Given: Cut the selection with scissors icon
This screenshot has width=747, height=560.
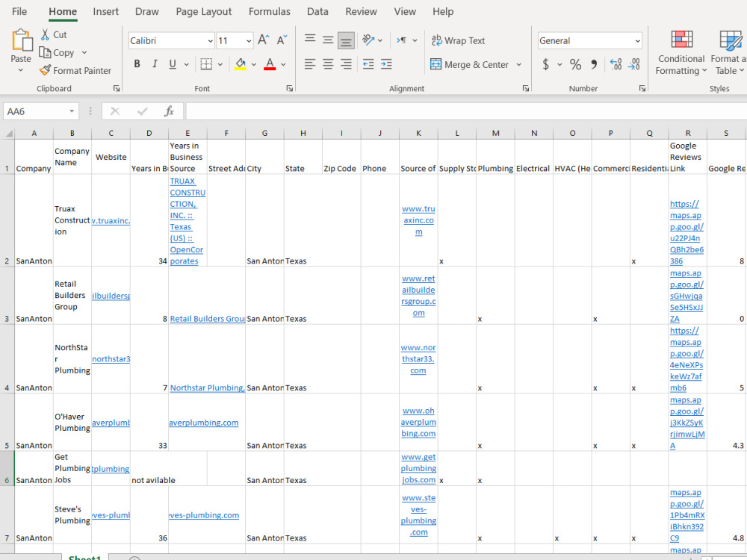Looking at the screenshot, I should 46,34.
